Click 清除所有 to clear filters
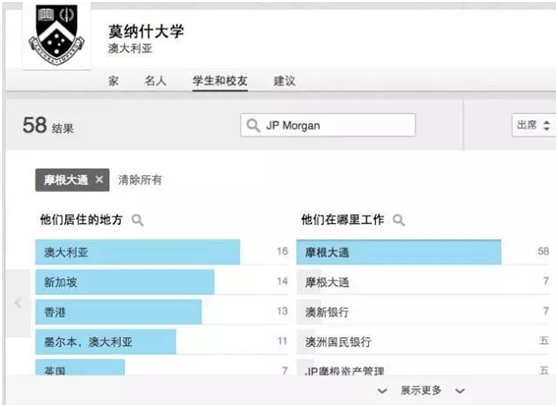Screen dimensions: 558x407 (140, 180)
